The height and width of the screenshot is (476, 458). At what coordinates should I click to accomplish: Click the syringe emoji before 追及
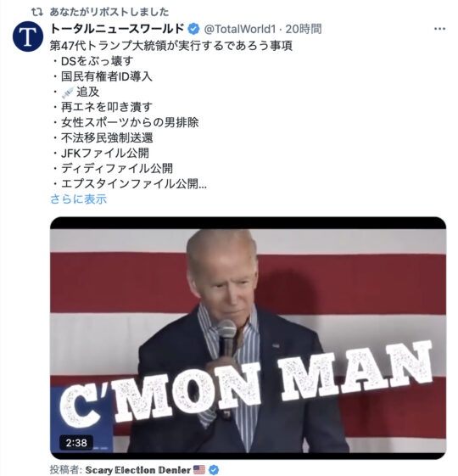pos(67,92)
